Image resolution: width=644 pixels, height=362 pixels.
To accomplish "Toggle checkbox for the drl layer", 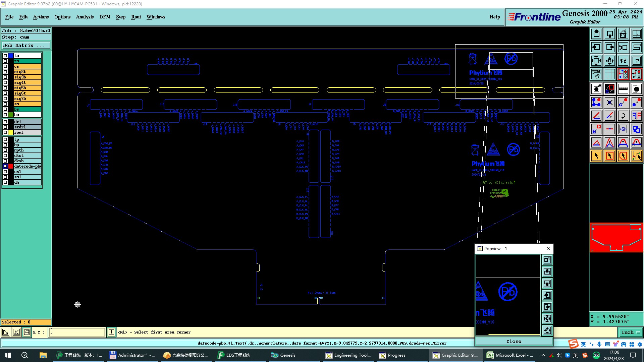I will tap(5, 122).
